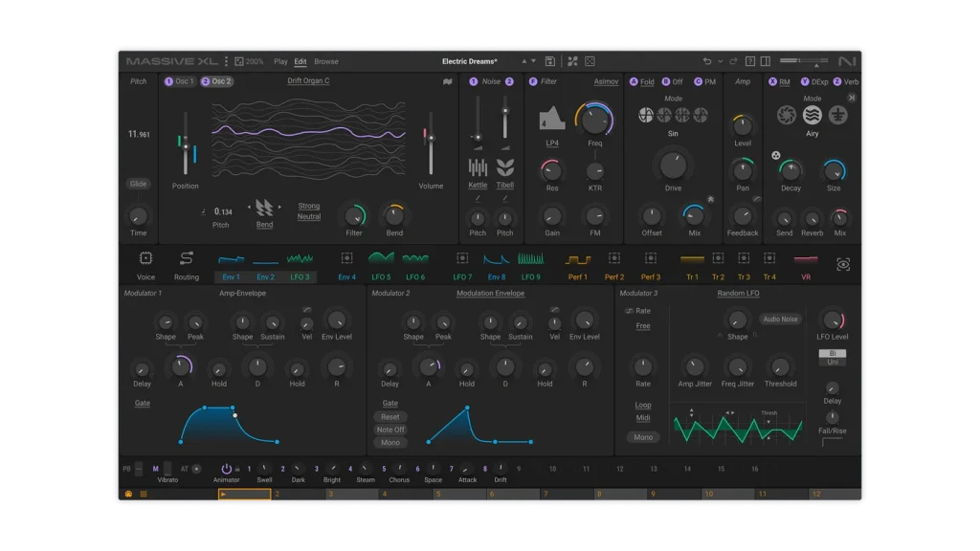Click the Gate link in Modulator 1

tap(142, 403)
